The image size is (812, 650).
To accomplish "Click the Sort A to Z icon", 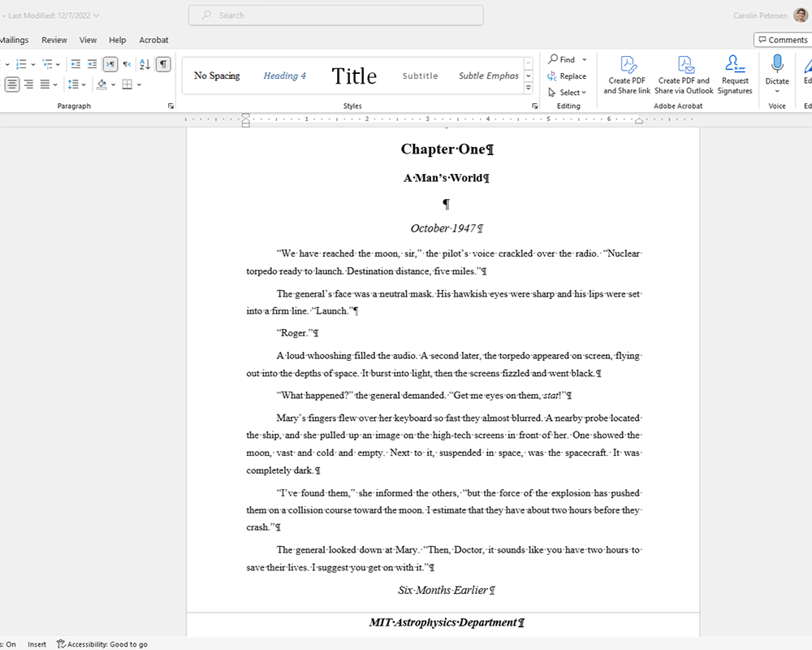I will tap(145, 64).
